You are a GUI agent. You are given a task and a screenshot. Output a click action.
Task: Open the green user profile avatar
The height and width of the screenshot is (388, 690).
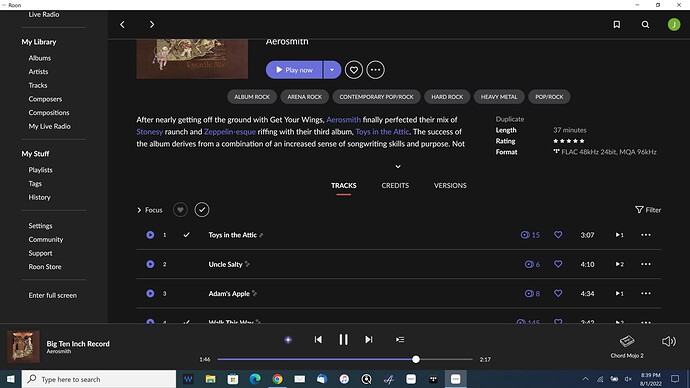coord(674,25)
